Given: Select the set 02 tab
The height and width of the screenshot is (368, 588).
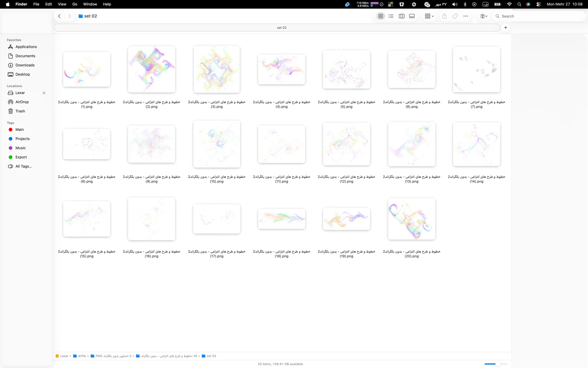Looking at the screenshot, I should click(277, 28).
